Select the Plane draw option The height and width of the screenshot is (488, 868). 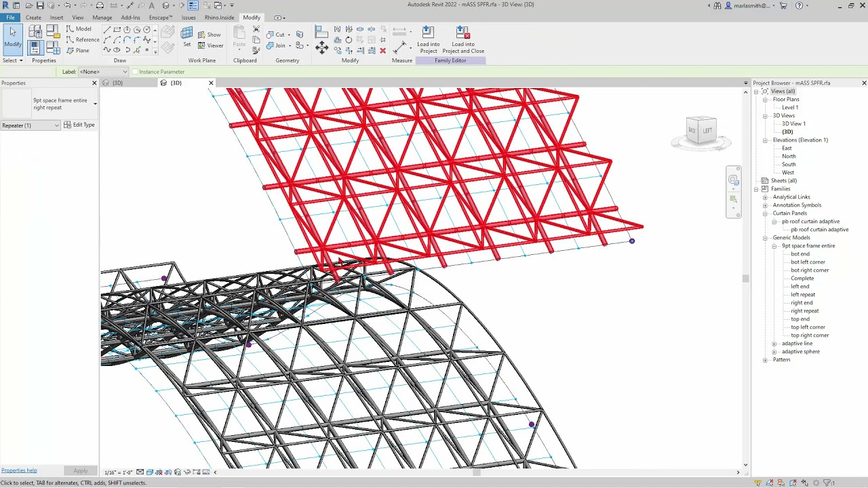[x=78, y=51]
